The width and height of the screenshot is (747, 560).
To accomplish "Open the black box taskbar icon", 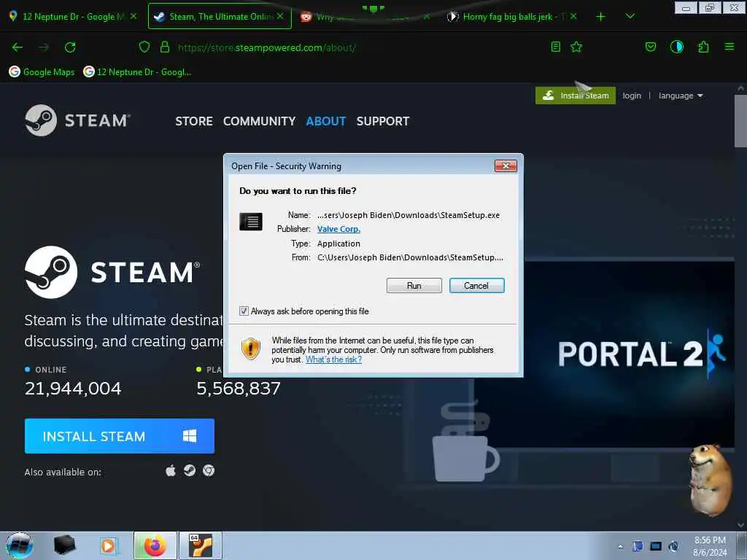I will tap(64, 545).
